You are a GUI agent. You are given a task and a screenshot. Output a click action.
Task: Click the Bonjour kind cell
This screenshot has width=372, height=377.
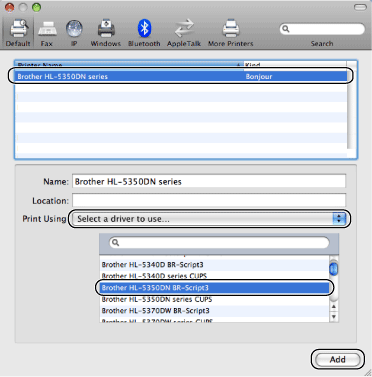[259, 76]
